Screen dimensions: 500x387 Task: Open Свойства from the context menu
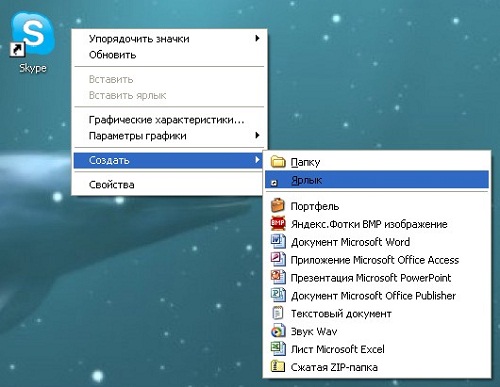click(x=169, y=184)
